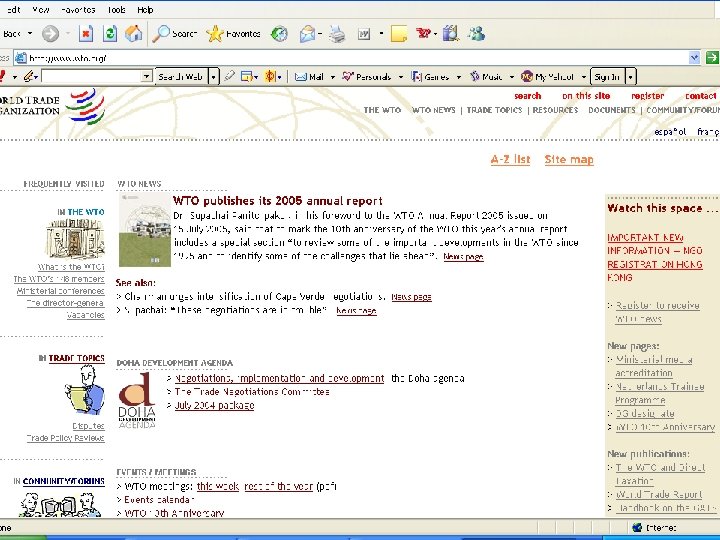Open the Yahoo search box dropdown
The image size is (720, 540).
pos(146,76)
